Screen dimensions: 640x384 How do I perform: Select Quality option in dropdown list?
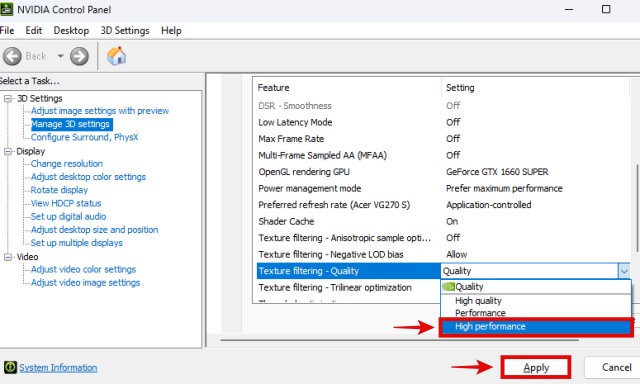point(536,287)
